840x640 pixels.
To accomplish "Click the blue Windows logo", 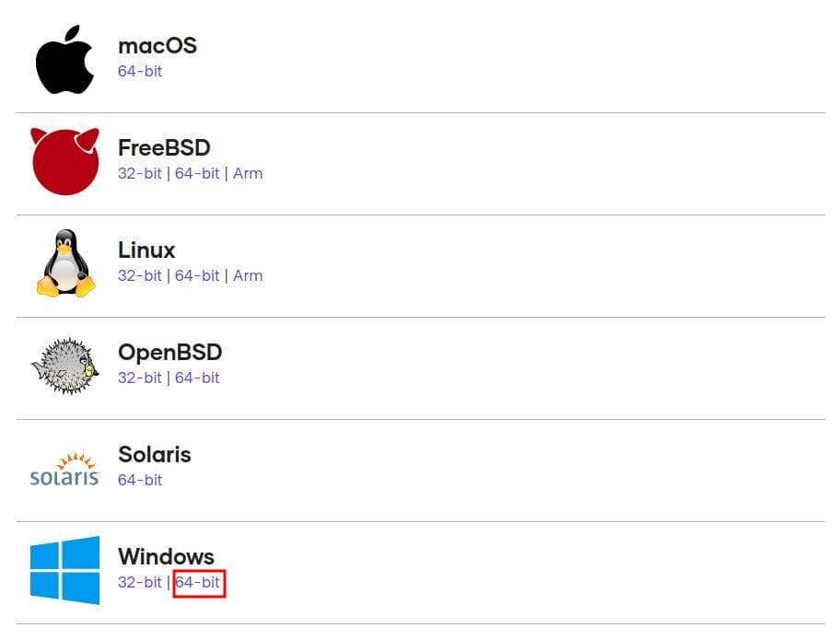I will pyautogui.click(x=64, y=570).
